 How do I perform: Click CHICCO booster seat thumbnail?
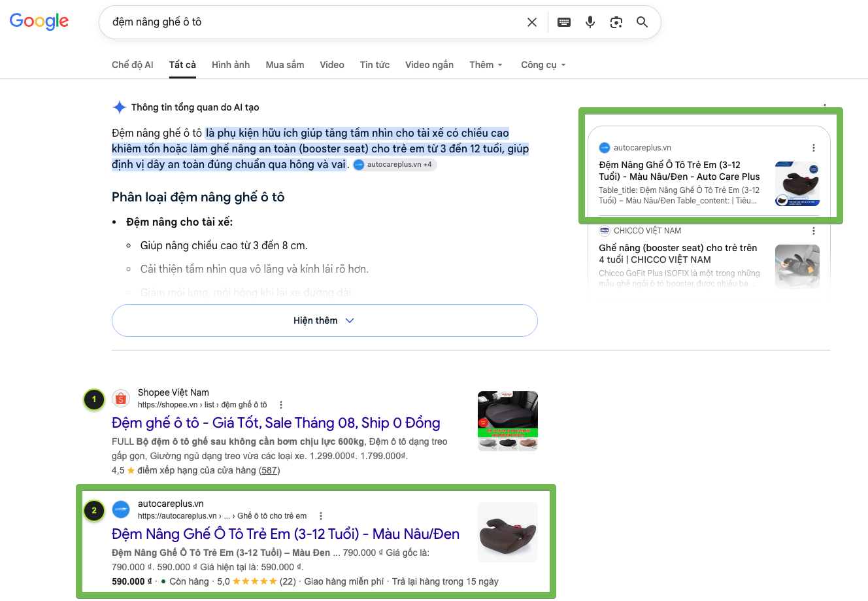(x=797, y=267)
